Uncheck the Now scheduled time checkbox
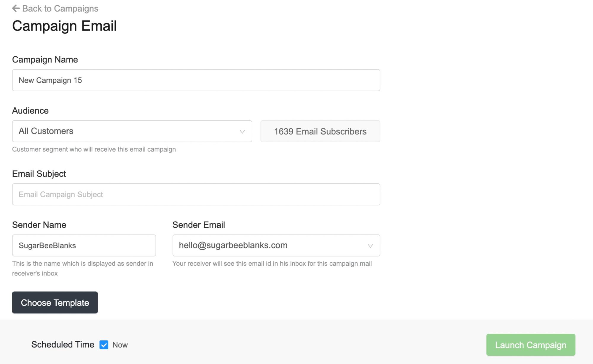The width and height of the screenshot is (593, 364). coord(104,345)
